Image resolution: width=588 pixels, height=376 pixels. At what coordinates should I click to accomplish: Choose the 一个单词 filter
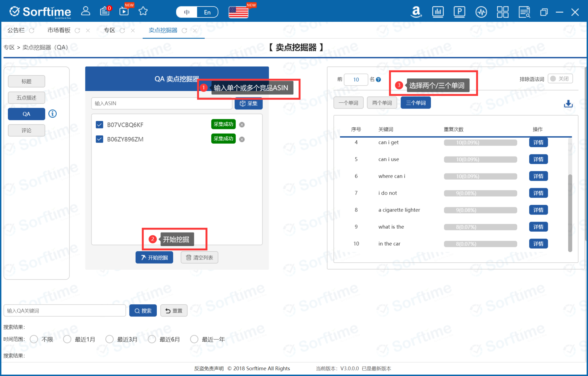pos(349,103)
